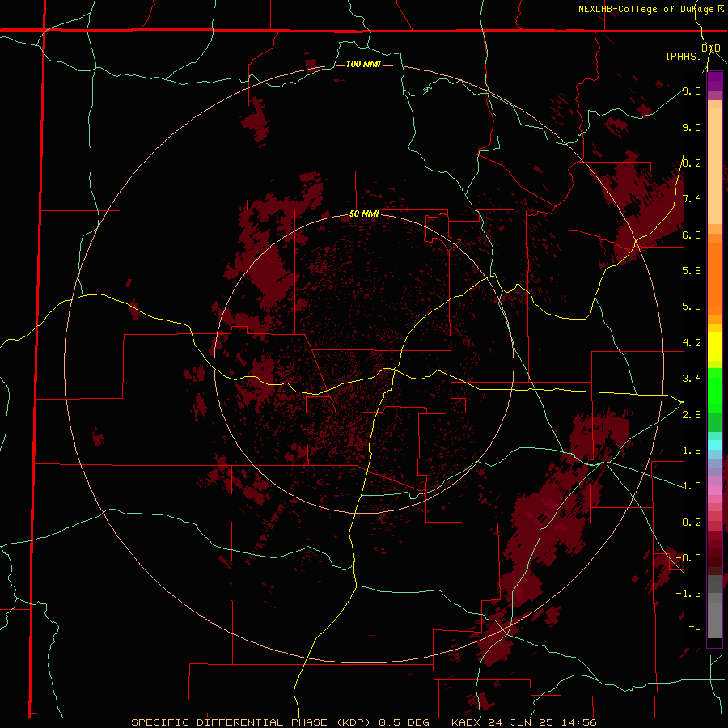Click the 100 NMI range ring label
This screenshot has height=728, width=728.
click(363, 64)
